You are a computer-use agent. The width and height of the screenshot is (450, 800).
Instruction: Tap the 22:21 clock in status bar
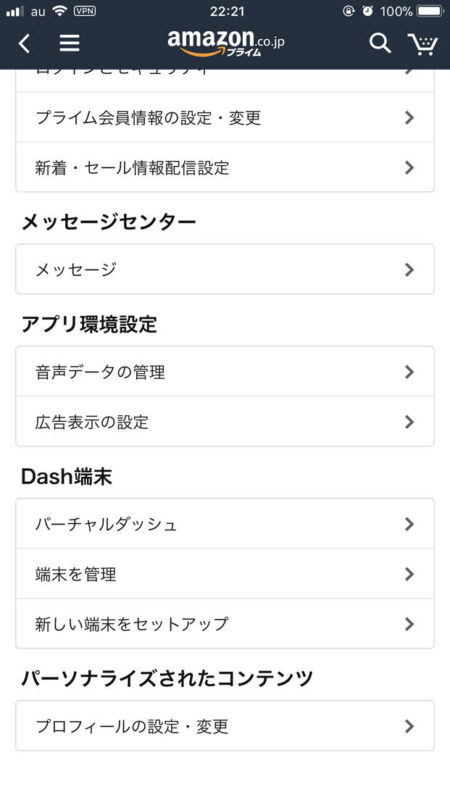pyautogui.click(x=227, y=11)
